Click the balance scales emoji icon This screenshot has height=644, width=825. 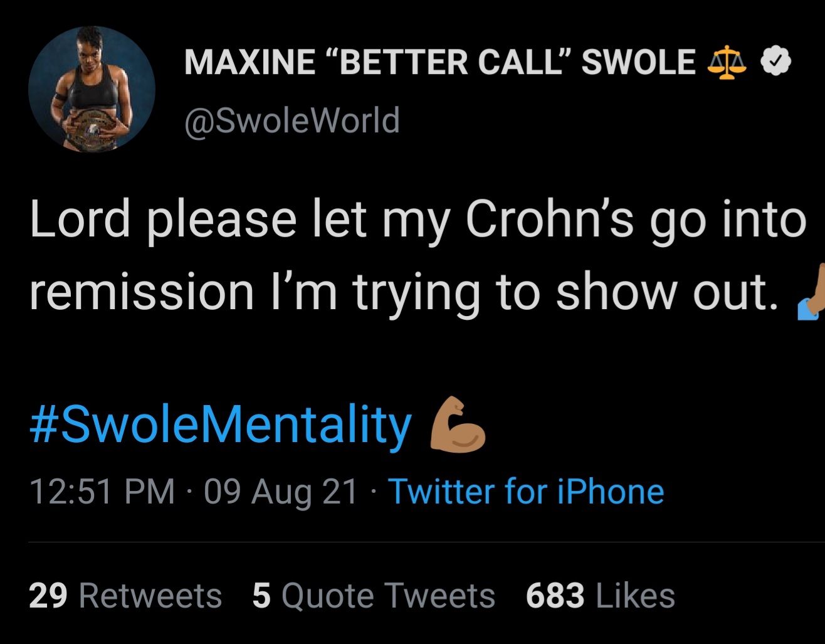click(727, 62)
